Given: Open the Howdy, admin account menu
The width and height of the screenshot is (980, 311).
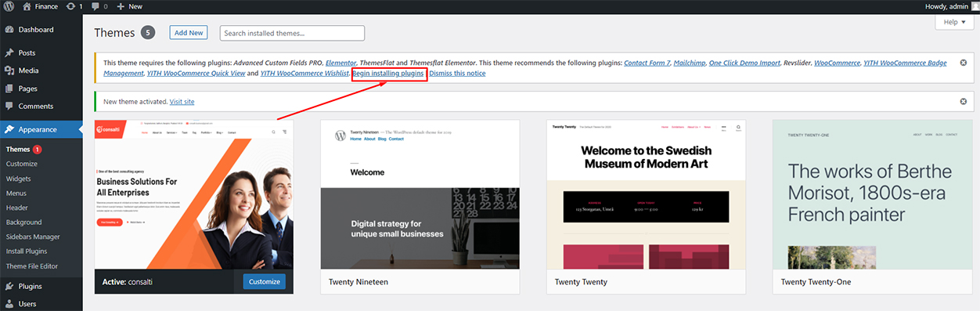Looking at the screenshot, I should click(x=950, y=6).
